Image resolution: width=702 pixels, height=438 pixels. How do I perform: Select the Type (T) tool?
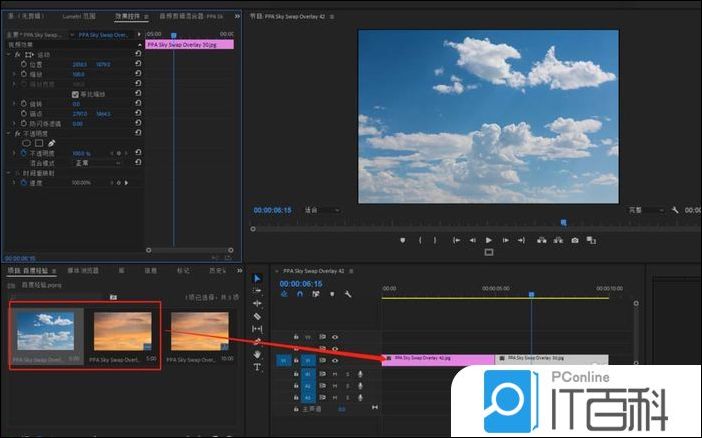257,367
